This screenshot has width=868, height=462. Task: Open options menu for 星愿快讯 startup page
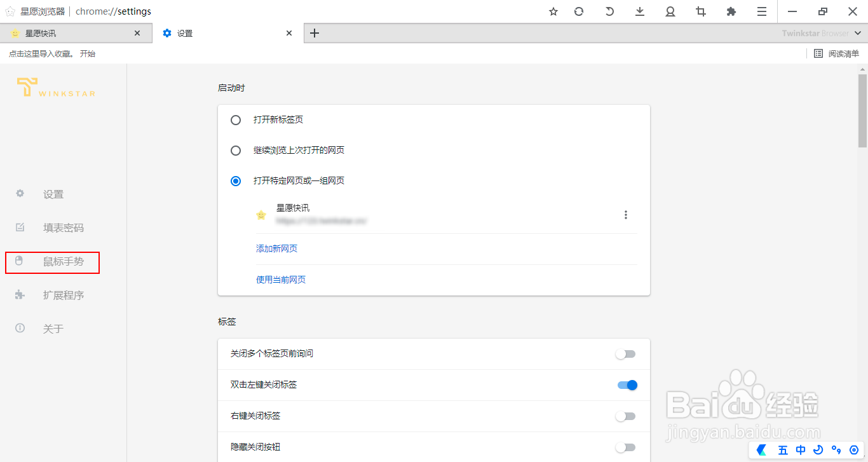[x=626, y=215]
